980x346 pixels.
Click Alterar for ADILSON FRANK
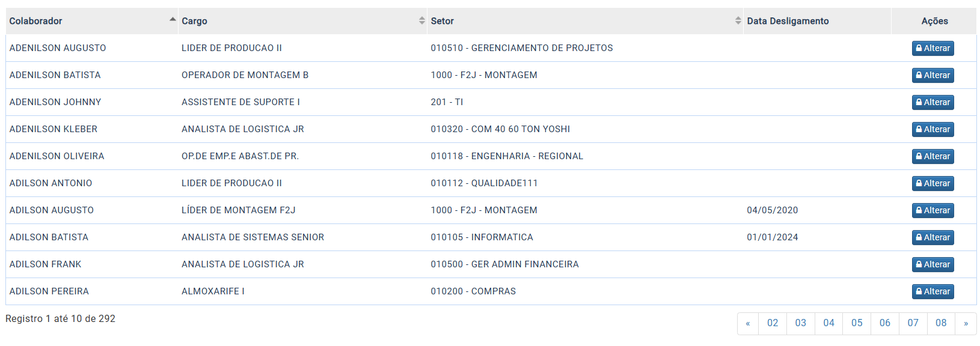pyautogui.click(x=933, y=264)
